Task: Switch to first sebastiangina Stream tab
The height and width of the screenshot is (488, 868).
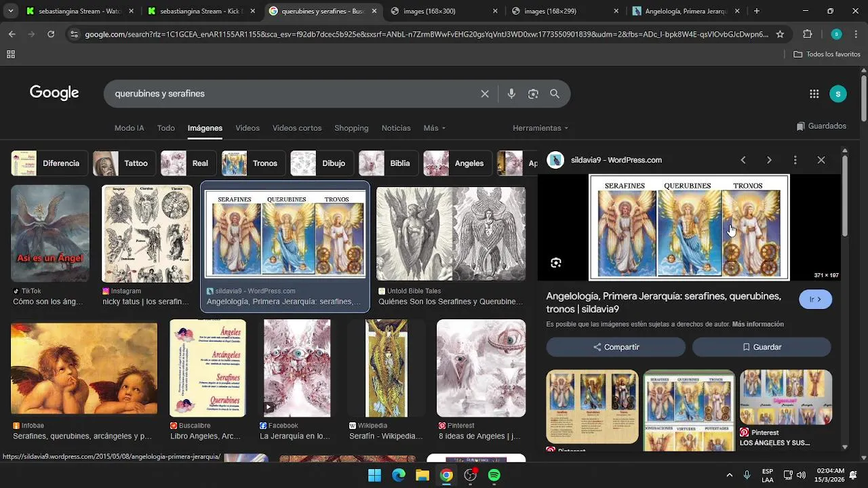Action: [x=73, y=11]
